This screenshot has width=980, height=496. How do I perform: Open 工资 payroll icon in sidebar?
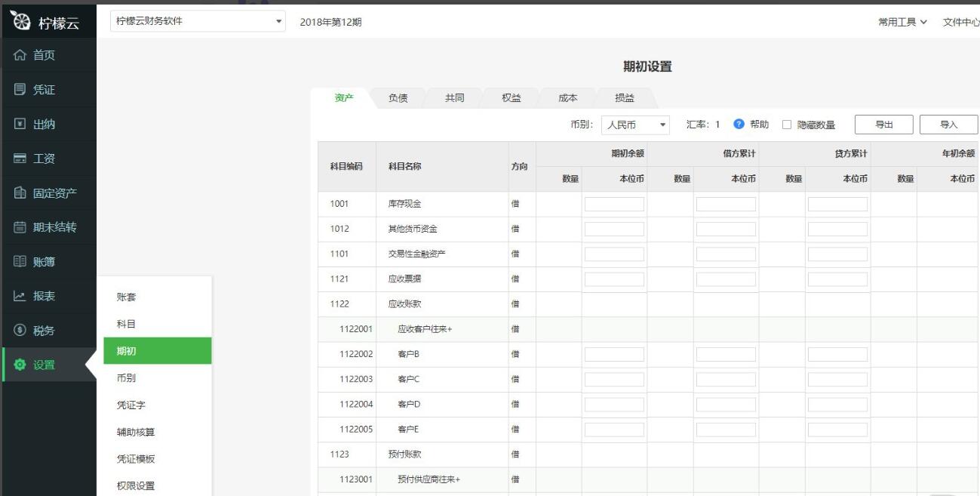(x=20, y=159)
